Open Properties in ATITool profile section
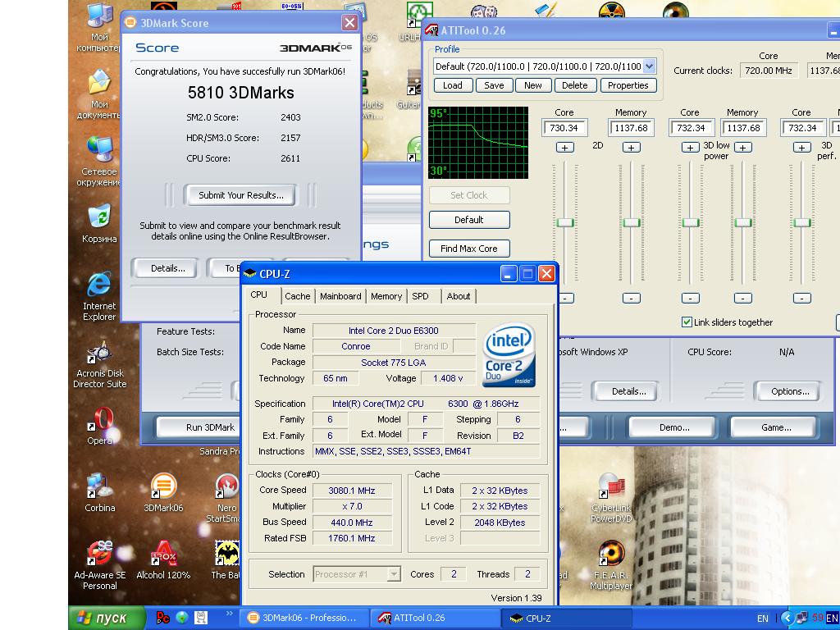Viewport: 840px width, 630px height. [628, 85]
